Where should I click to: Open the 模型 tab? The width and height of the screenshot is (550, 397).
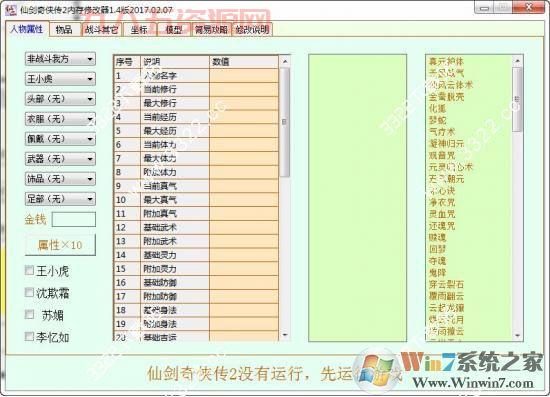(174, 30)
